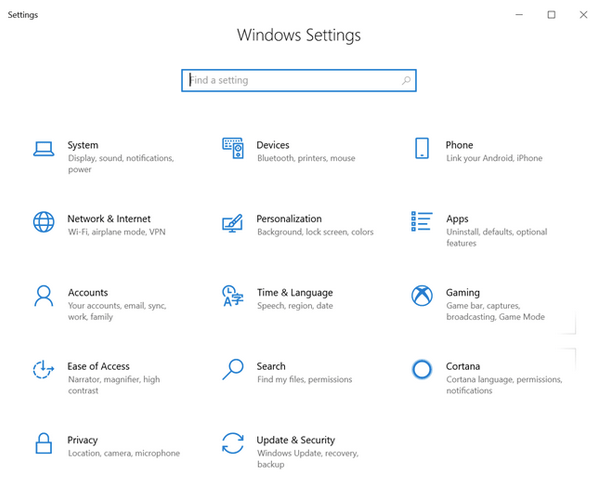Click the Privacy padlock icon
This screenshot has height=483, width=602.
[44, 443]
